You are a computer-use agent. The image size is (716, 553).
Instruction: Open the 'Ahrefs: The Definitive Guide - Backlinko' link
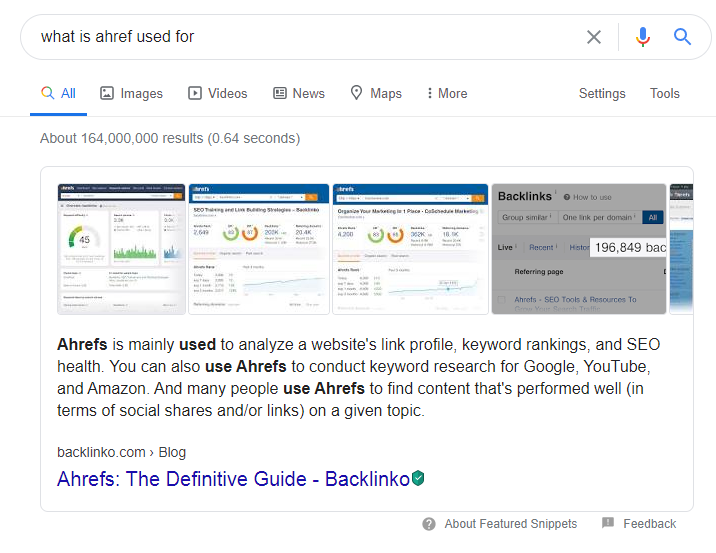tap(233, 479)
